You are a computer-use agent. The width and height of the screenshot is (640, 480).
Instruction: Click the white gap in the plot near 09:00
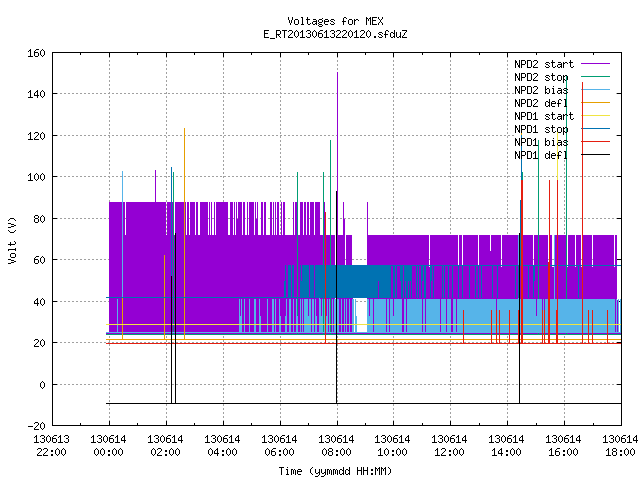tap(360, 316)
